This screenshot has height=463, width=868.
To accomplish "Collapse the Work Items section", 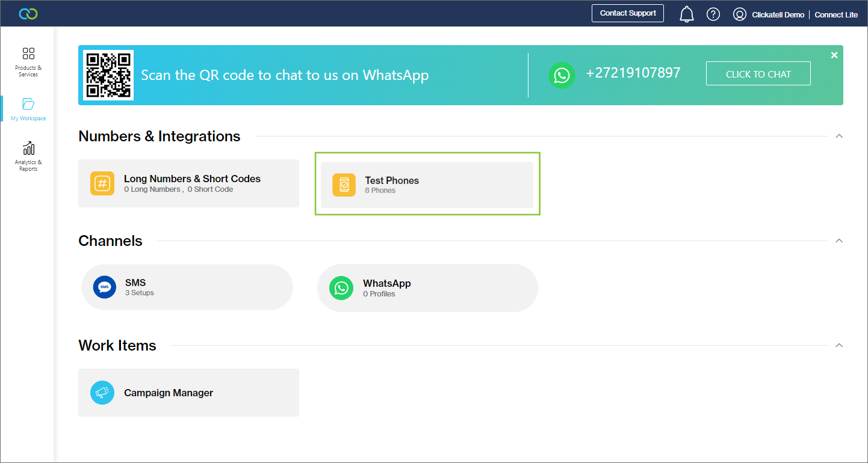I will pos(839,346).
